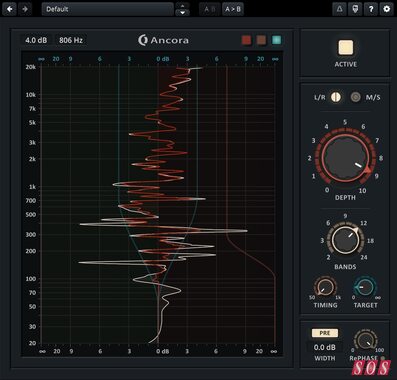The image size is (397, 380).
Task: Click the 0.0 dB width field
Action: click(325, 347)
